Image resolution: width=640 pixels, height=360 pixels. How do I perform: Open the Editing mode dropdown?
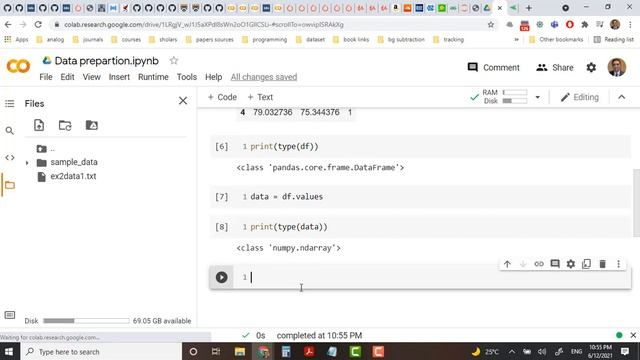[580, 97]
